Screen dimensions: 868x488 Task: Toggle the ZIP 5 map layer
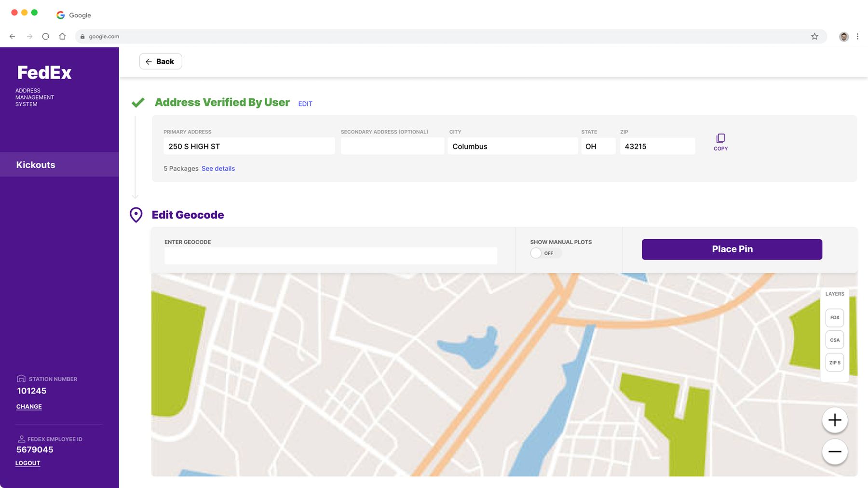(835, 363)
